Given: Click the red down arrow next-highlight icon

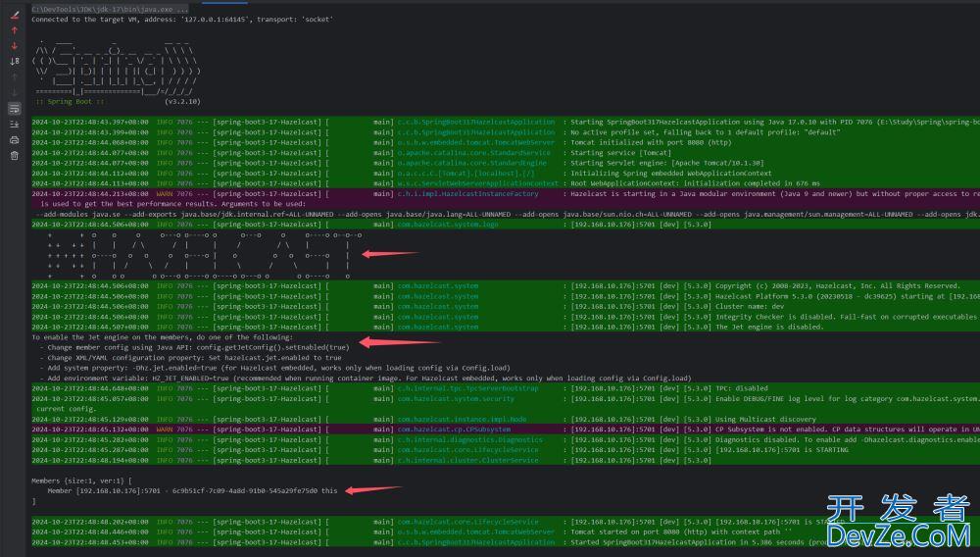Looking at the screenshot, I should click(15, 46).
